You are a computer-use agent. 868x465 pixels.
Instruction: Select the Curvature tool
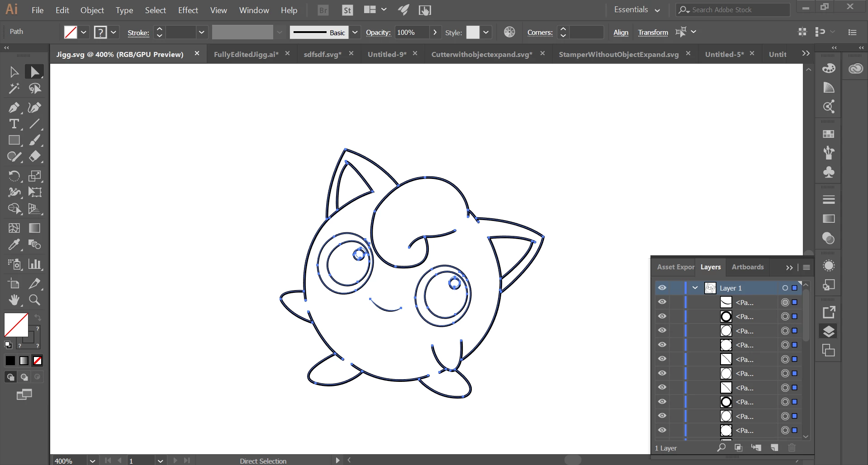point(34,108)
